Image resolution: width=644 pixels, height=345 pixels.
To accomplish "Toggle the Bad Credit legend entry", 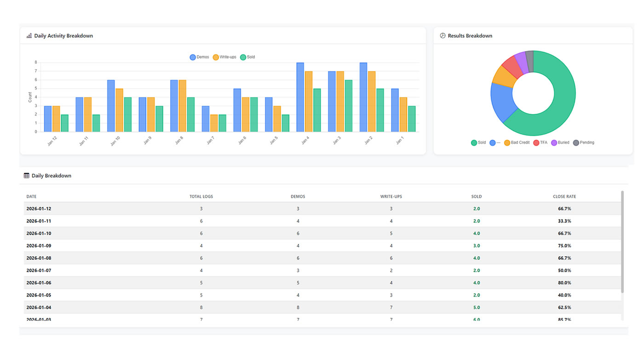I will (x=516, y=143).
